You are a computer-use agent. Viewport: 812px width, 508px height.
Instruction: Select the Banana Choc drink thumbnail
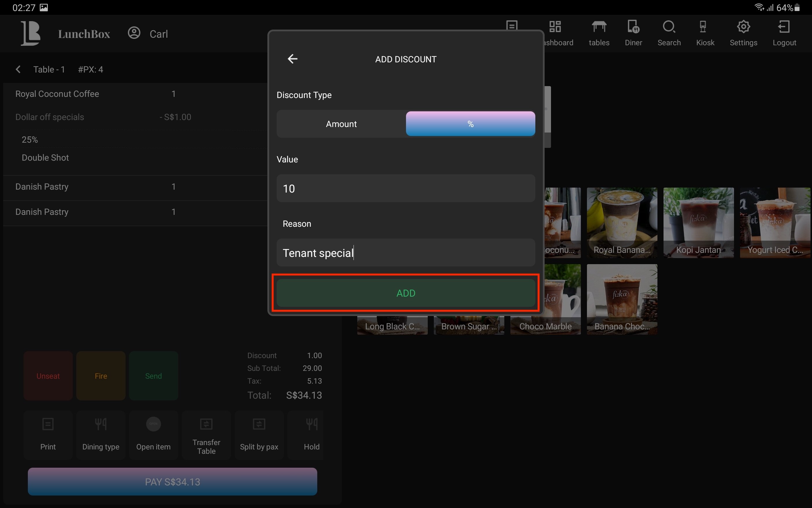[621, 299]
